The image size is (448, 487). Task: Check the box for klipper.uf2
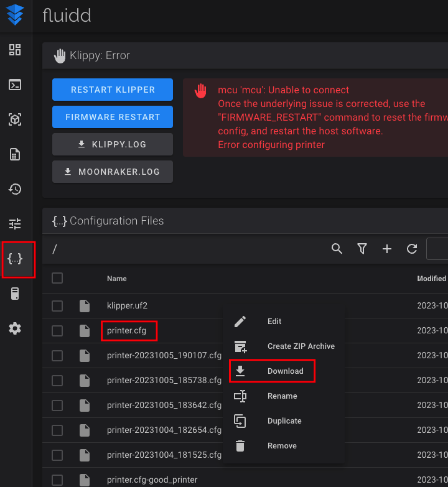(57, 306)
